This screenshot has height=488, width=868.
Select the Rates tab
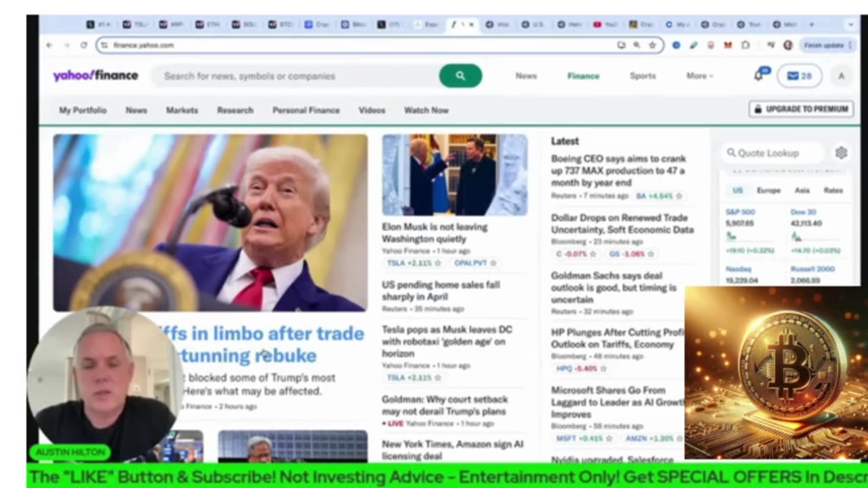pos(833,190)
